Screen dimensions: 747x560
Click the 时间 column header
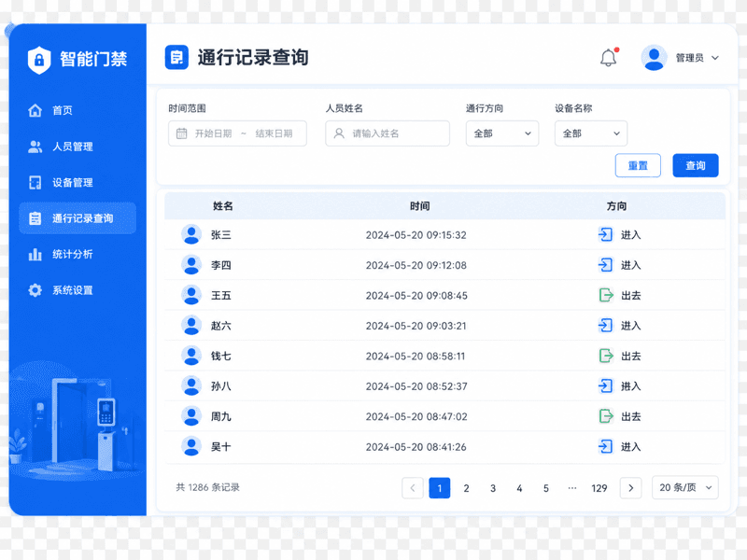[419, 206]
